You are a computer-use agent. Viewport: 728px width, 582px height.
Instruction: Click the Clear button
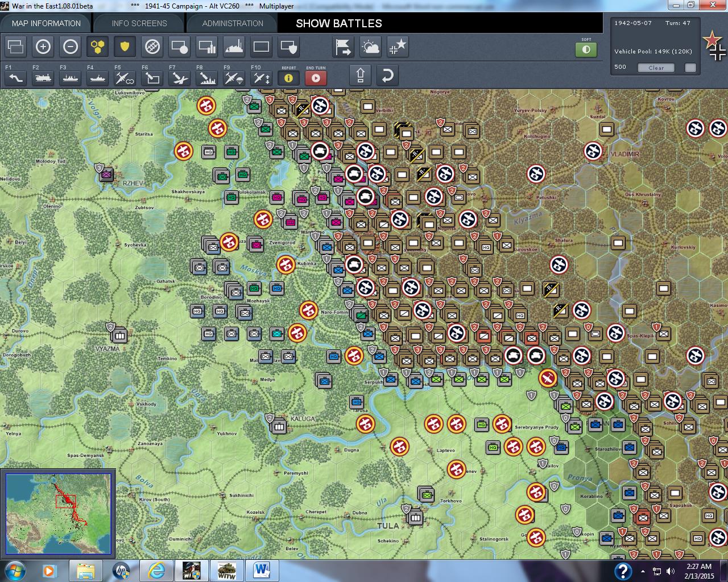tap(656, 68)
